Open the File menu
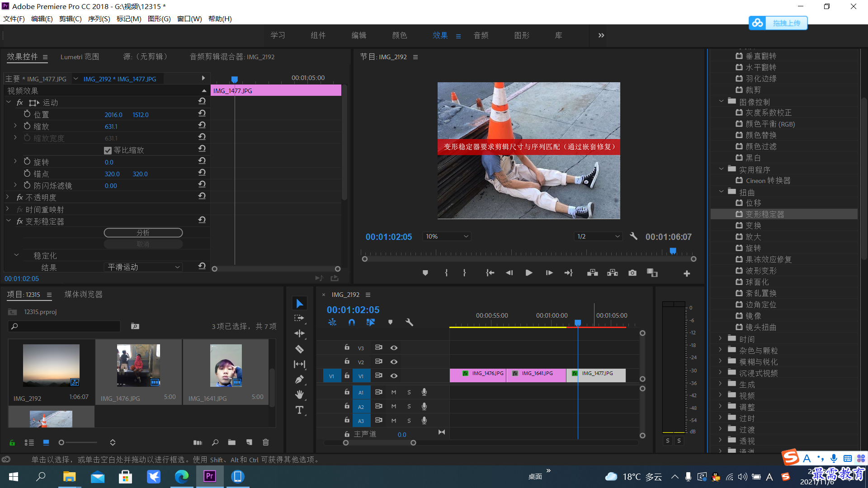This screenshot has height=488, width=868. (14, 19)
